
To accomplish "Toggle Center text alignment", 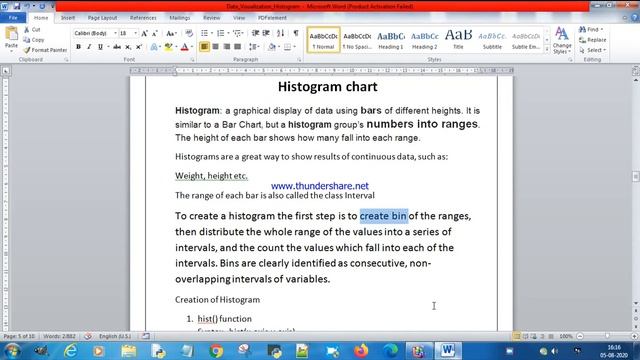I will (x=216, y=47).
